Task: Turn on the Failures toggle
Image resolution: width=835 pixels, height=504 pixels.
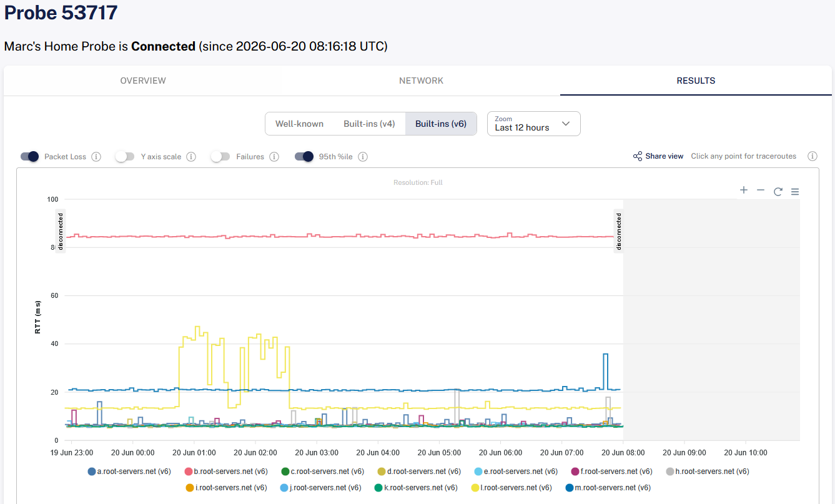Action: pyautogui.click(x=220, y=157)
